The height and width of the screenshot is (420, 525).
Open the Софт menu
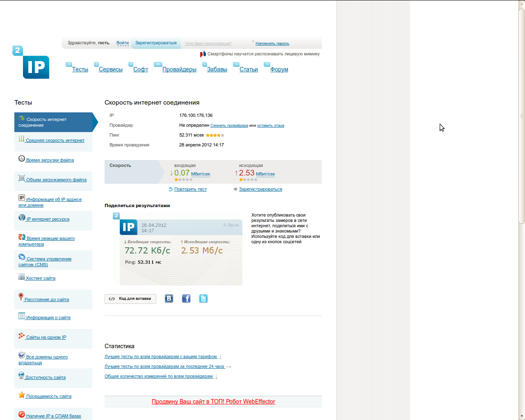(141, 69)
